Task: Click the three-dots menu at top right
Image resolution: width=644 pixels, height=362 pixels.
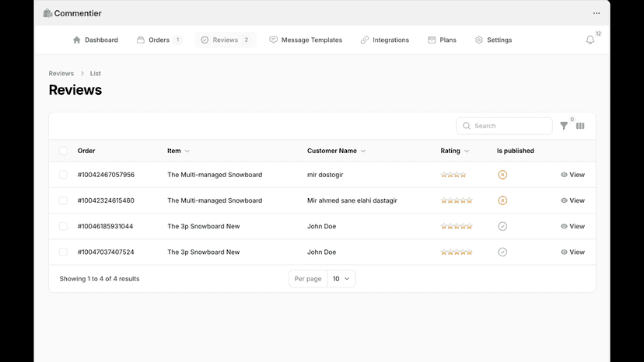Action: pos(597,13)
